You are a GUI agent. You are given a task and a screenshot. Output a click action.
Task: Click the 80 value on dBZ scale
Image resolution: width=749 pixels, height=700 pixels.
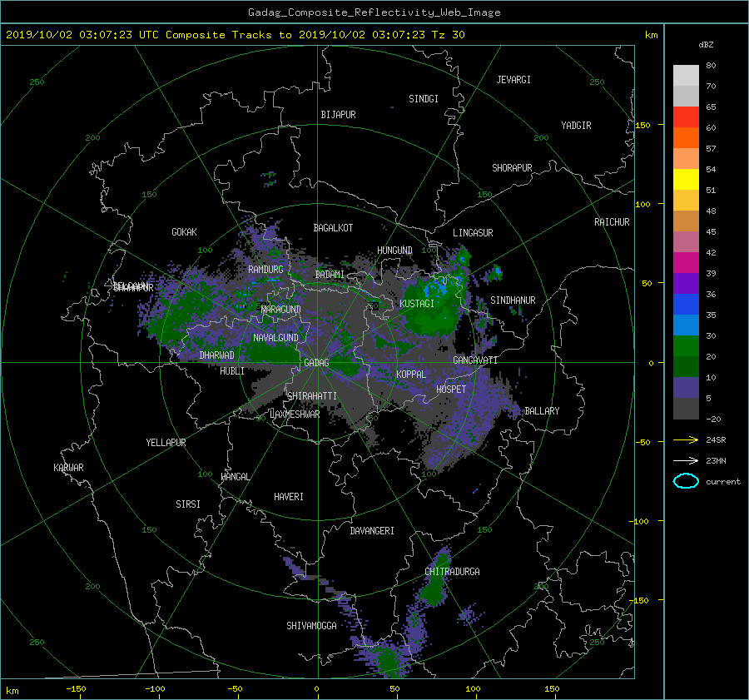point(711,66)
